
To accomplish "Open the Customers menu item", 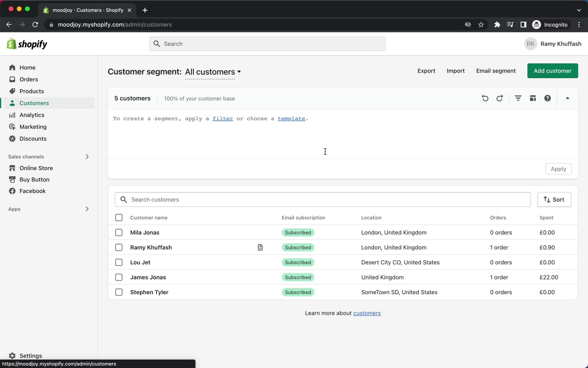I will point(34,103).
